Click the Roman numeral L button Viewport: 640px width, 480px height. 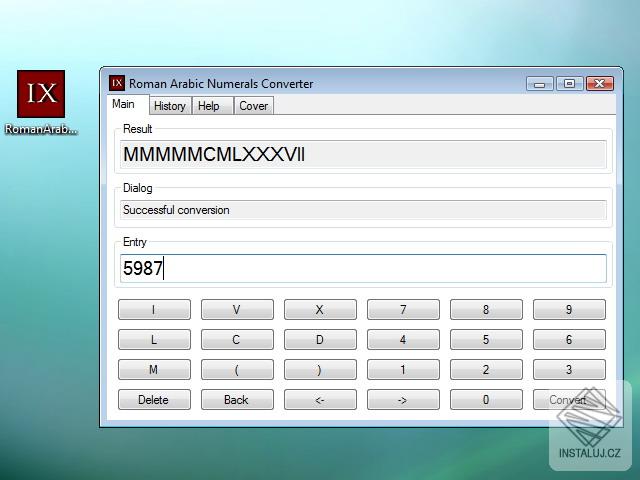coord(154,340)
